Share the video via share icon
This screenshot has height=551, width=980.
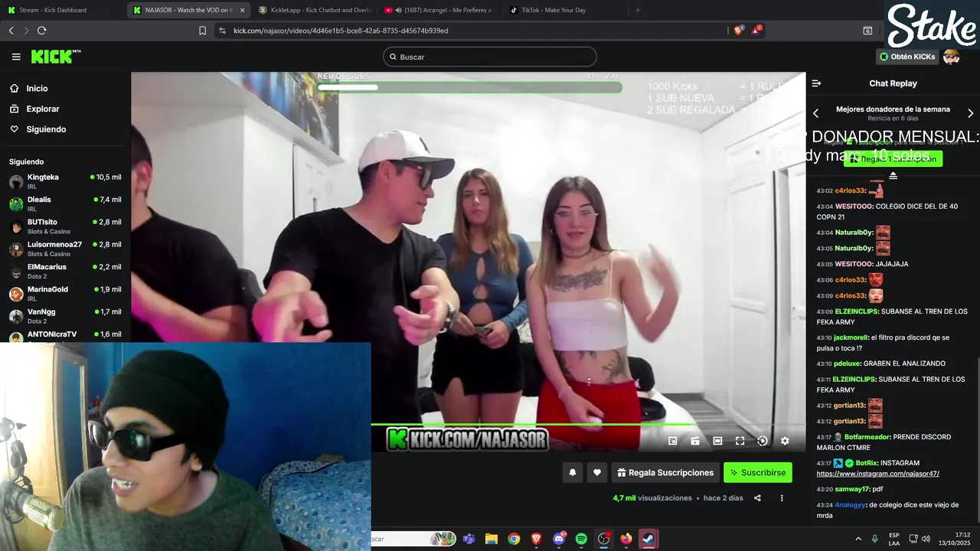(x=757, y=498)
